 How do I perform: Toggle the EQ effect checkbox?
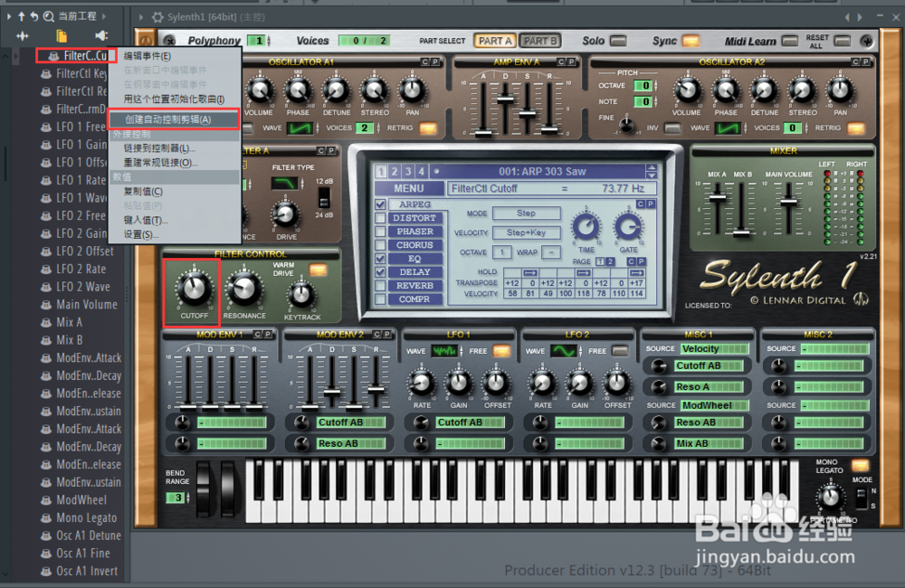[x=380, y=259]
